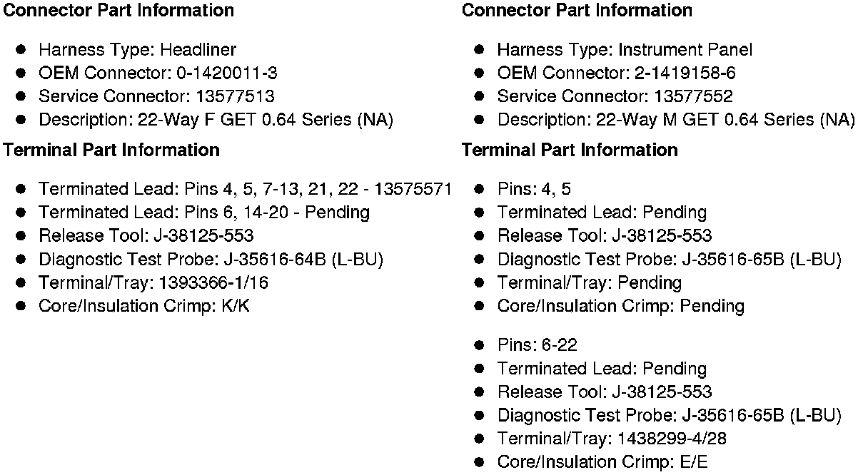
Task: Select the 22-Way F GET description line
Action: [x=216, y=120]
